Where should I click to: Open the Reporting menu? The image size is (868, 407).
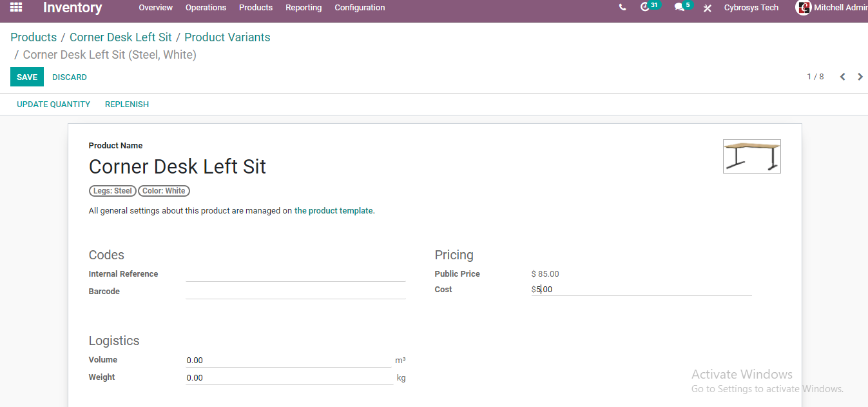[304, 8]
